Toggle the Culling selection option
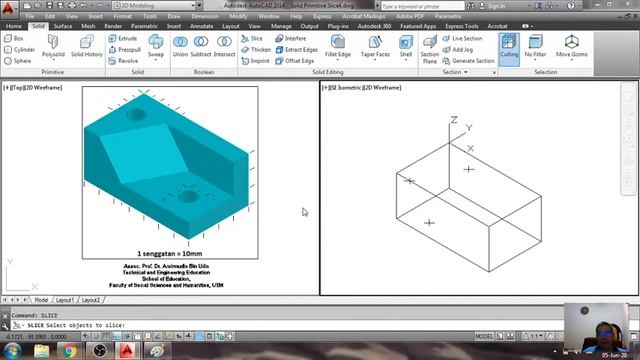This screenshot has width=640, height=360. pyautogui.click(x=509, y=49)
